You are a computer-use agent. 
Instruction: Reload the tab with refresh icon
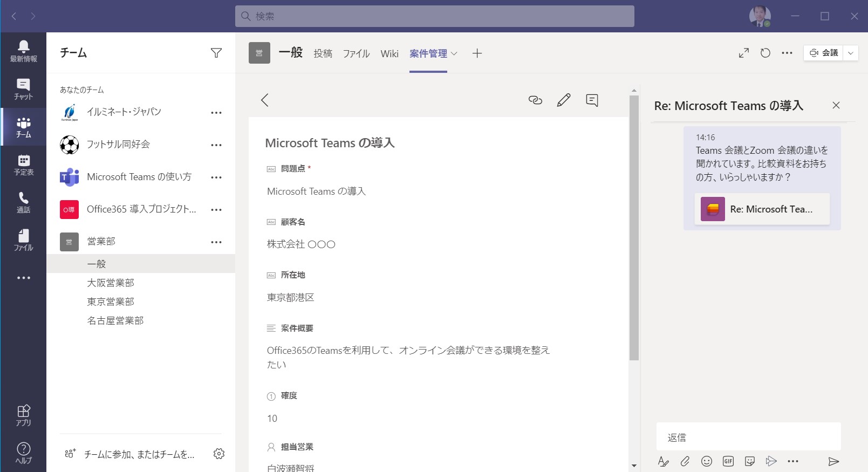pyautogui.click(x=766, y=53)
